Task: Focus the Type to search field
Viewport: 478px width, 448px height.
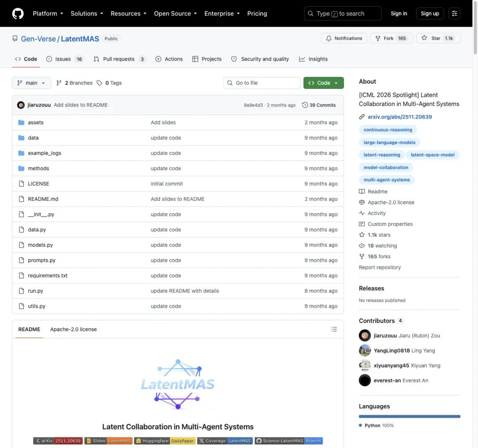Action: pos(343,13)
